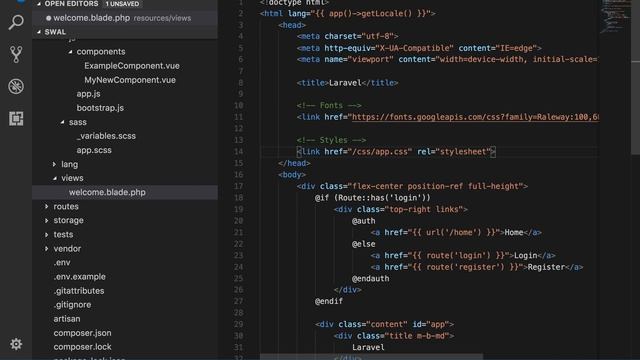The image size is (640, 360).
Task: Click the 'Styles' HTML comment line
Action: 331,140
